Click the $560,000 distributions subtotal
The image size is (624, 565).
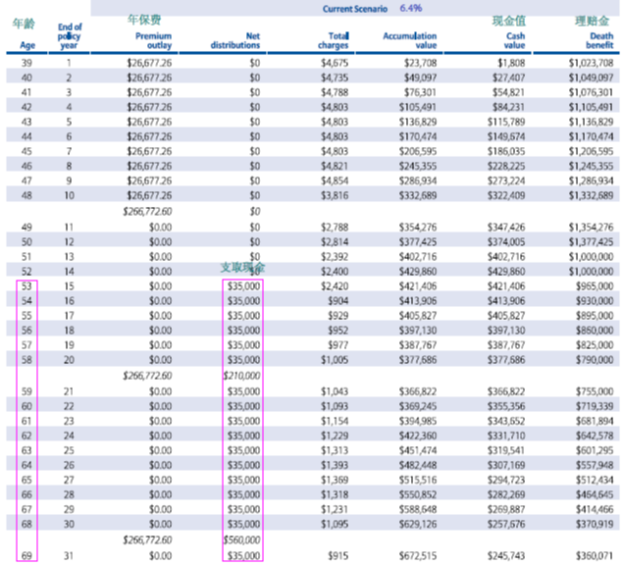[x=242, y=540]
